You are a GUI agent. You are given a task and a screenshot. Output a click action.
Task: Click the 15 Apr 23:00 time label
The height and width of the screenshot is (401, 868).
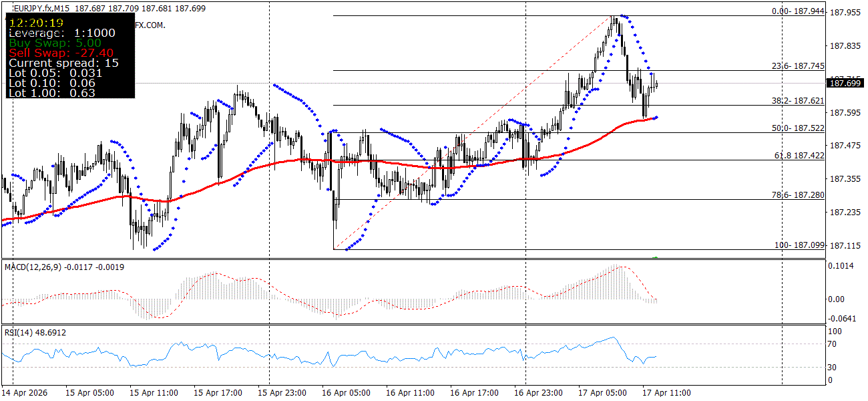[282, 393]
